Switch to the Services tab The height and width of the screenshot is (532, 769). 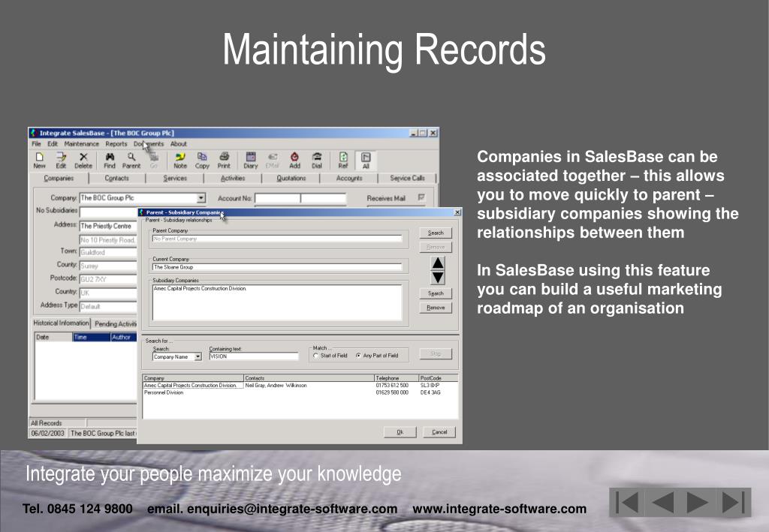tap(175, 179)
